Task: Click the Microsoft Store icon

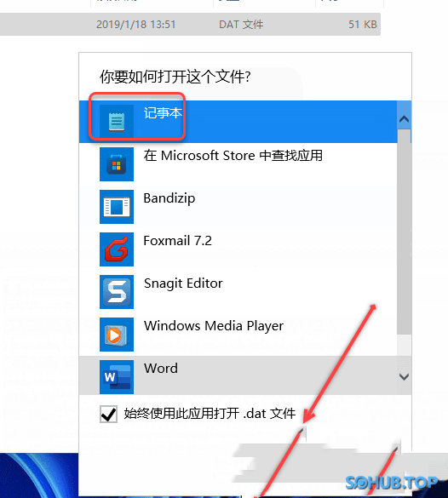Action: (x=117, y=164)
